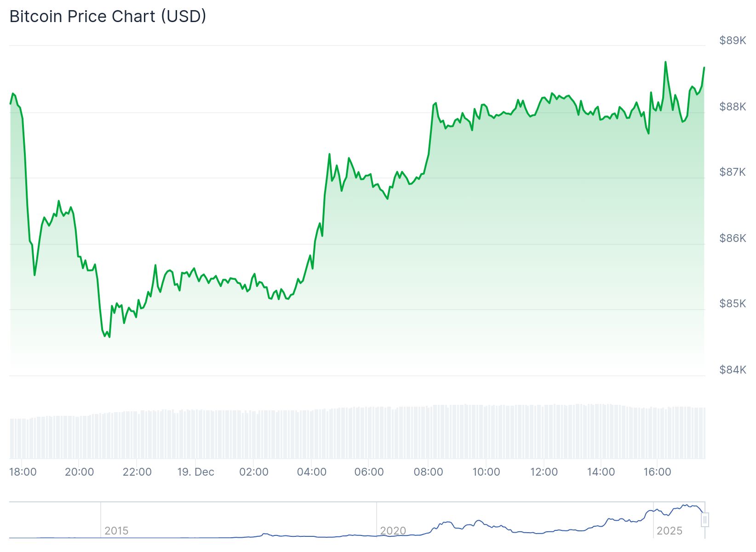Image resolution: width=756 pixels, height=552 pixels.
Task: Click the $88K y-axis label
Action: [x=733, y=107]
